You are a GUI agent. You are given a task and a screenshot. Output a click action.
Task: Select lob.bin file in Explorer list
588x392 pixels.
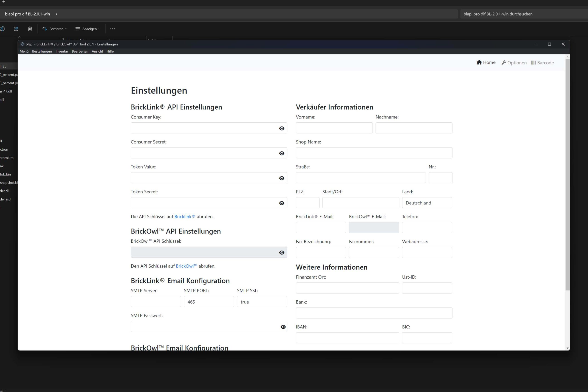click(6, 174)
